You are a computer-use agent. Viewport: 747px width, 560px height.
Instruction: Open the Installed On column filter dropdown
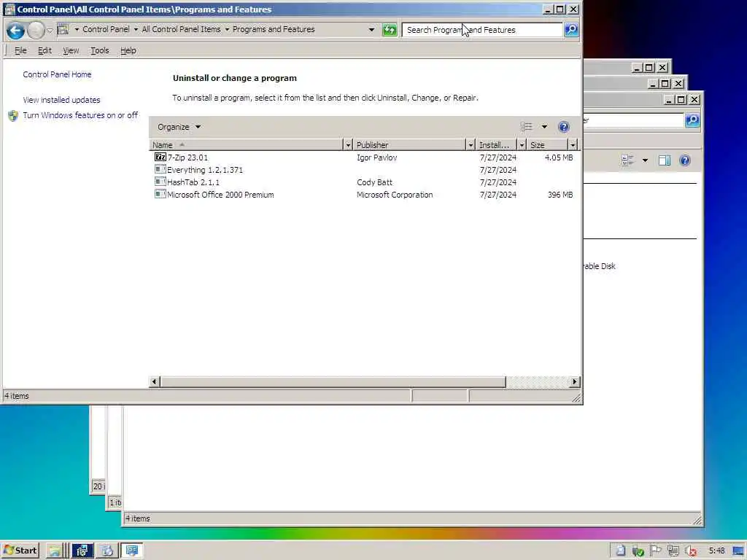[522, 145]
